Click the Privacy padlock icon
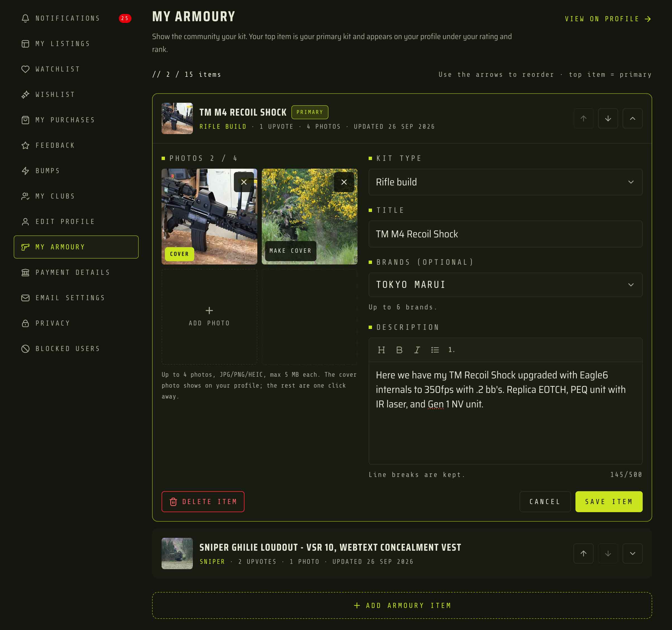Screen dimensions: 672x630 (x=25, y=323)
